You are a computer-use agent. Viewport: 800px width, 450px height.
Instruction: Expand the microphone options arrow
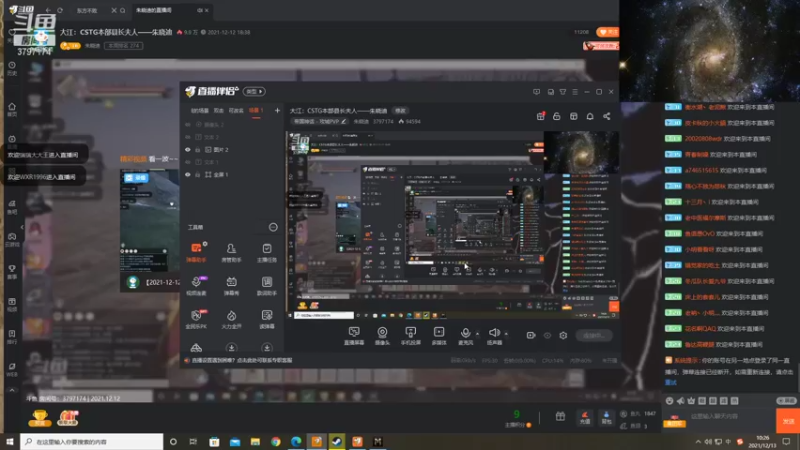click(x=478, y=334)
